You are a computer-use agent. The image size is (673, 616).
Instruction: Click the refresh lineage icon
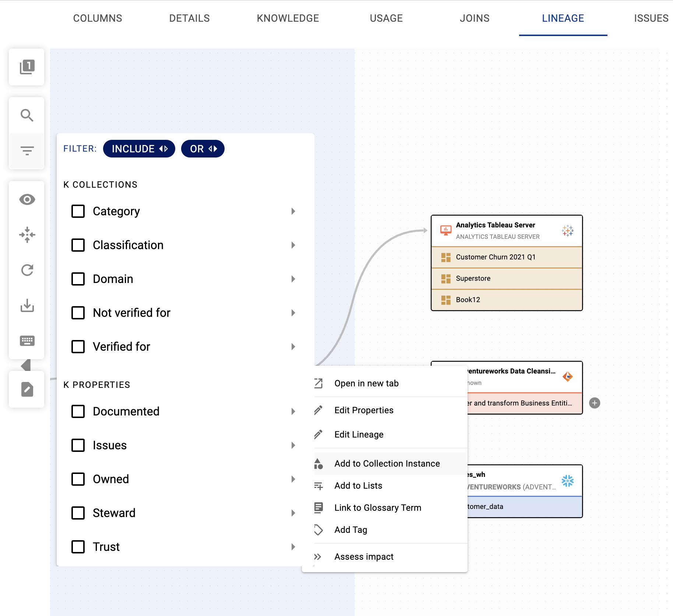27,270
